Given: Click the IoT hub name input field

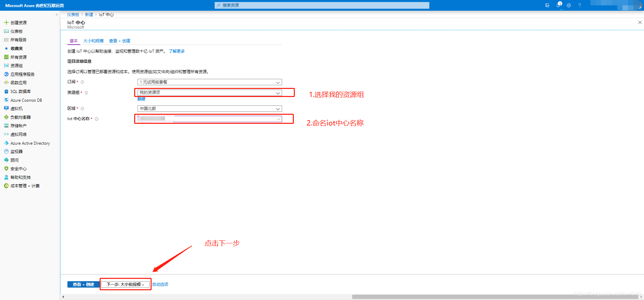Looking at the screenshot, I should pos(210,119).
